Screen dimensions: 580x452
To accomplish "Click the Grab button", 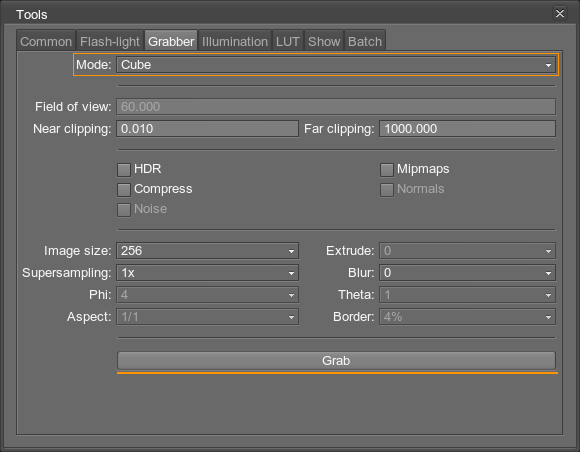I will tap(336, 361).
